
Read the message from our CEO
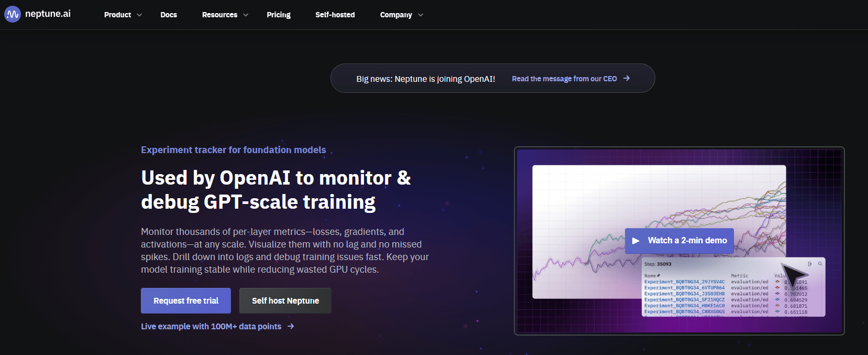564,79
